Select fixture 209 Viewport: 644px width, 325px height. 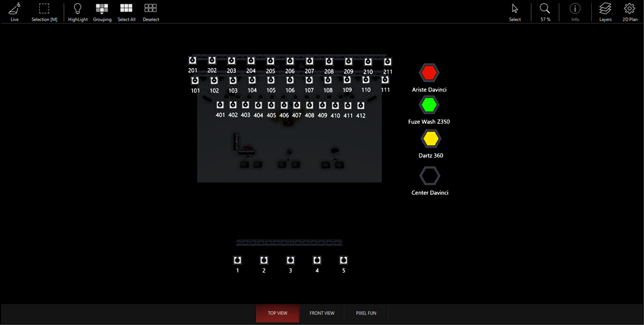click(x=348, y=61)
